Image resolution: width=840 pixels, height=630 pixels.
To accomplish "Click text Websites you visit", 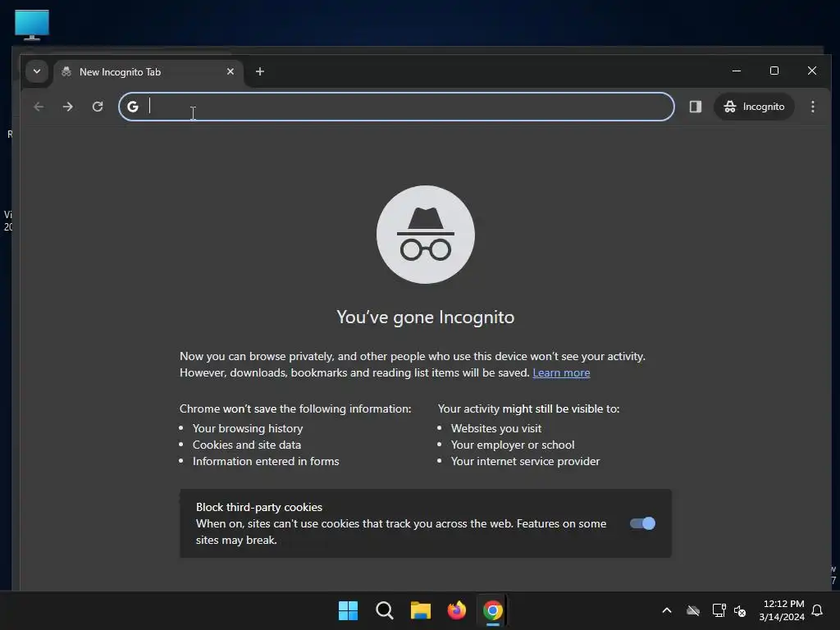I will [x=496, y=428].
